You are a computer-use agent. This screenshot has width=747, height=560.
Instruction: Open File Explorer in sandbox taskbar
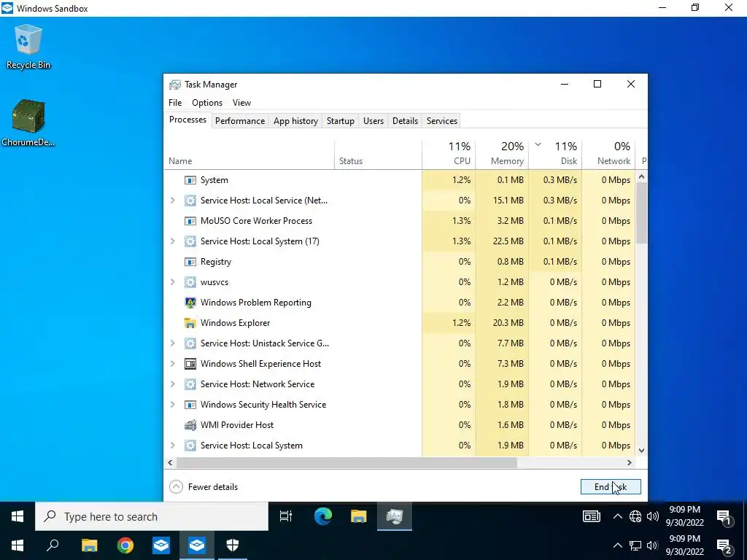pyautogui.click(x=359, y=516)
